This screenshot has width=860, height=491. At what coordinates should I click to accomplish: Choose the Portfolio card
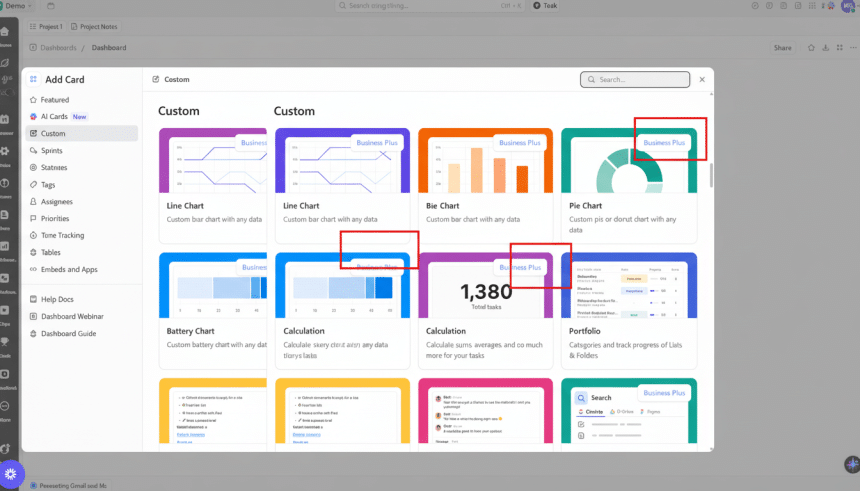coord(629,311)
